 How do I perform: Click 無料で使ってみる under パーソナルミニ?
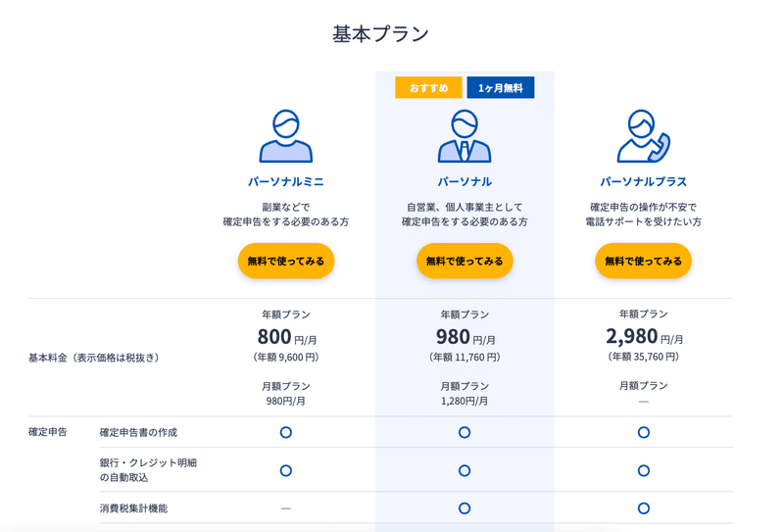point(286,261)
